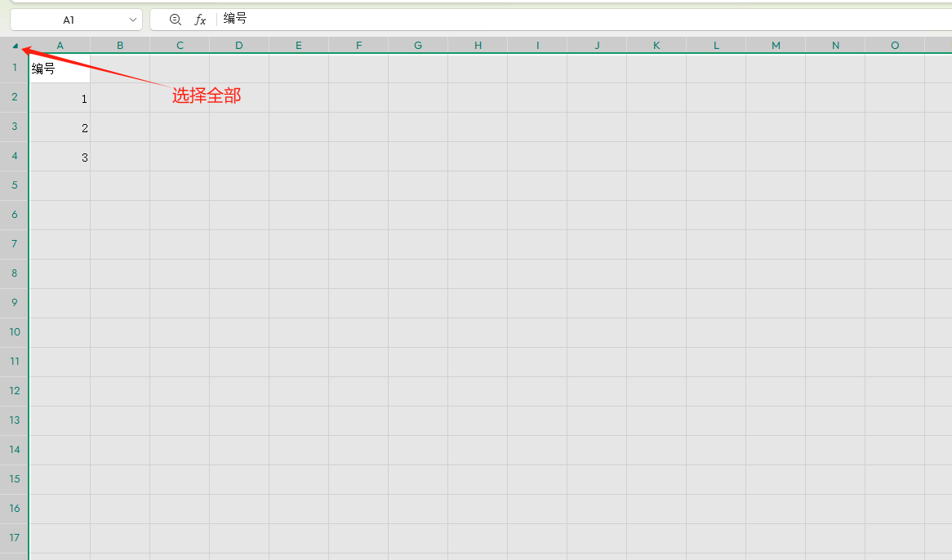
Task: Select row 7 header
Action: click(x=15, y=244)
